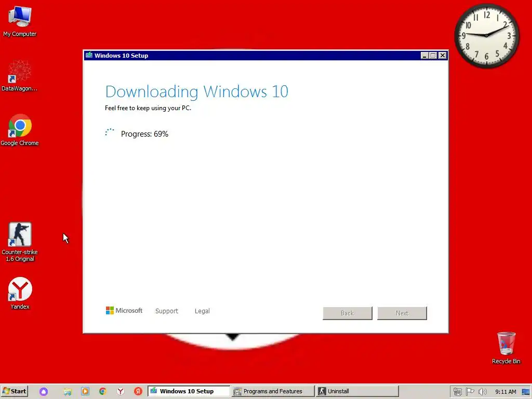Open the media player quick launch icon

pyautogui.click(x=85, y=392)
